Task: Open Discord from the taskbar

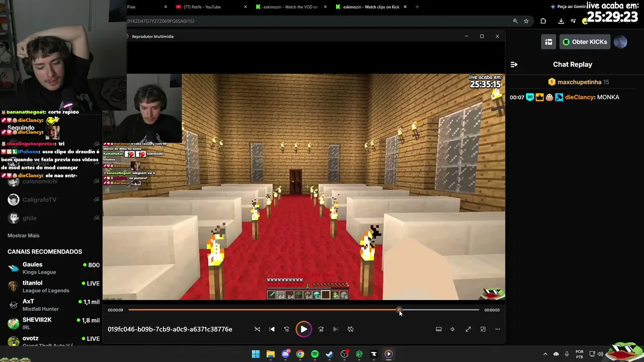Action: (x=286, y=354)
